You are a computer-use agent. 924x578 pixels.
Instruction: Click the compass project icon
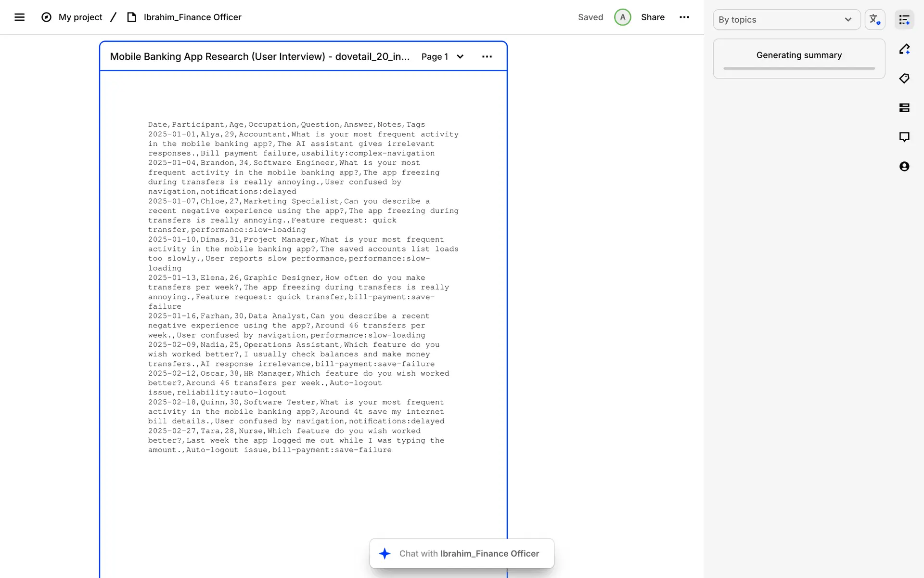pyautogui.click(x=46, y=17)
